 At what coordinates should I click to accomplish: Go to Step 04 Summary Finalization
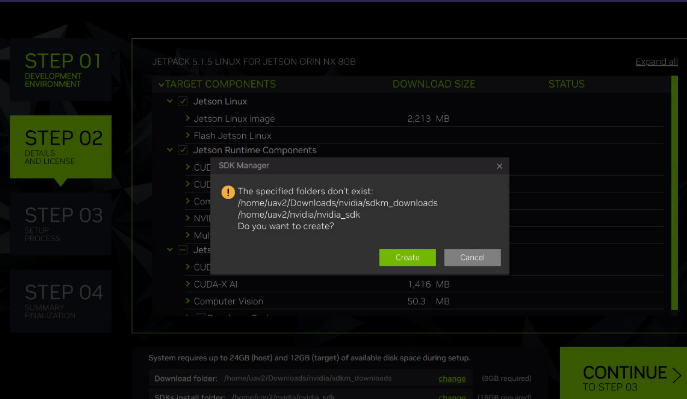click(61, 301)
